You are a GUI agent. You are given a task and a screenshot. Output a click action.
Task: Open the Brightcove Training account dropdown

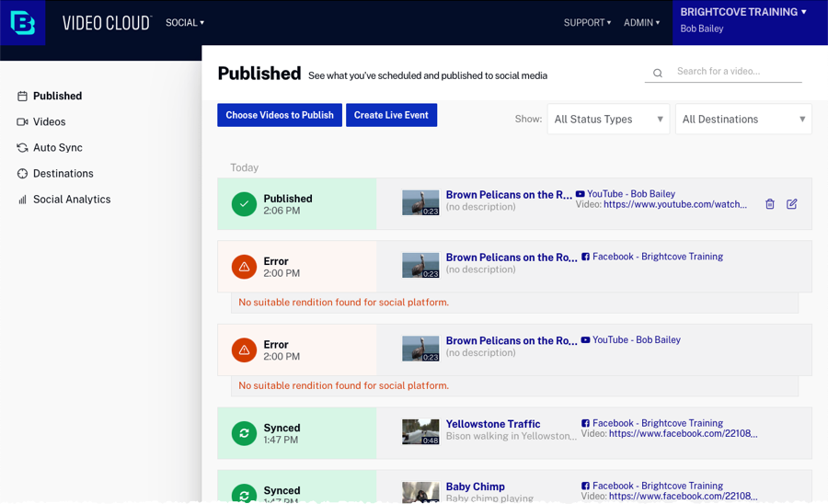(x=743, y=13)
